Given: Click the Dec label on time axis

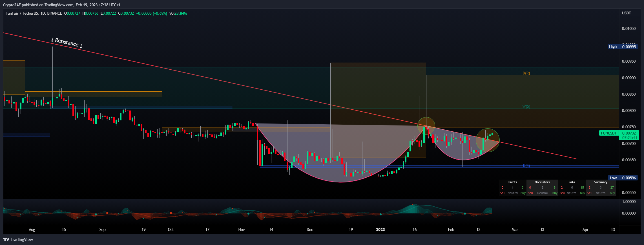Looking at the screenshot, I should 310,229.
